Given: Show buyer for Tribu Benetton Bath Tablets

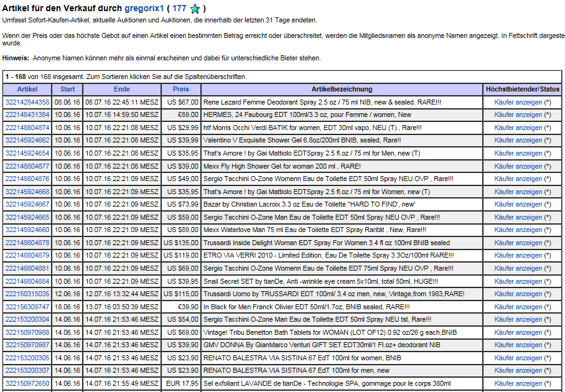Looking at the screenshot, I should pos(518,332).
